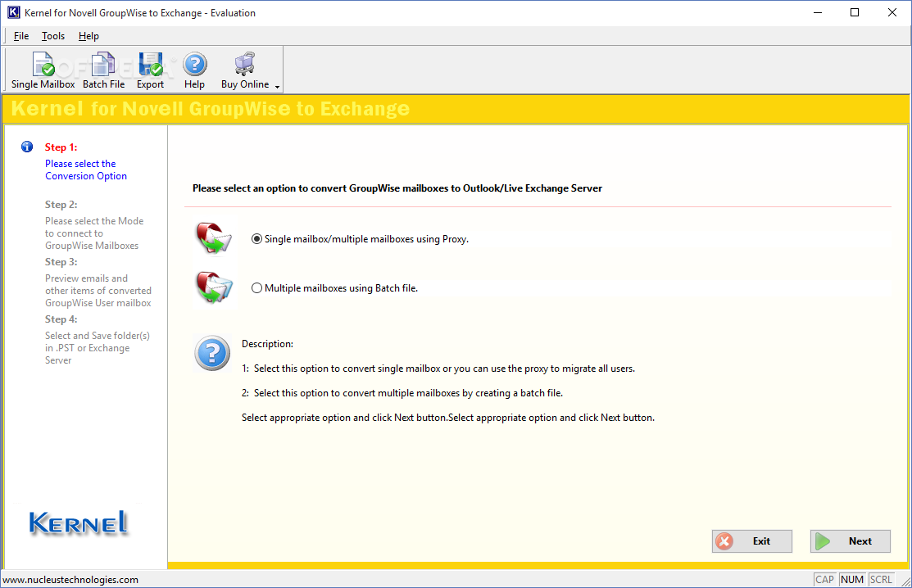Click the Step 2: heading
Viewport: 912px width, 588px height.
coord(61,205)
